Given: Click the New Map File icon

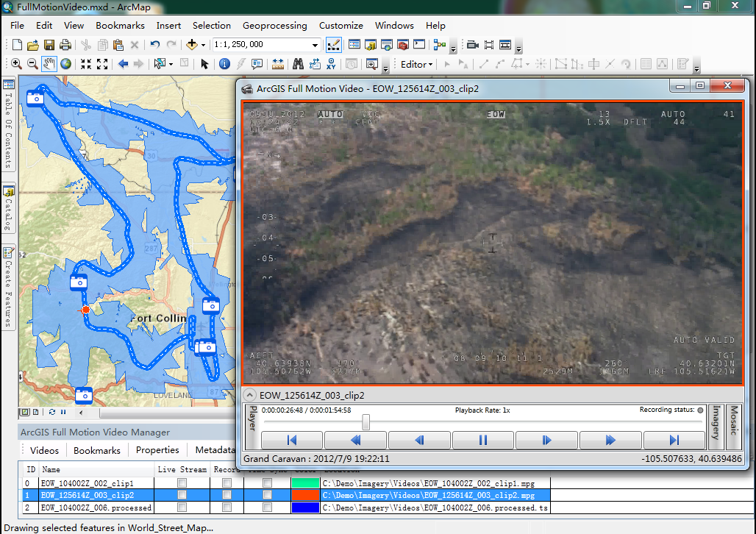Looking at the screenshot, I should tap(17, 45).
